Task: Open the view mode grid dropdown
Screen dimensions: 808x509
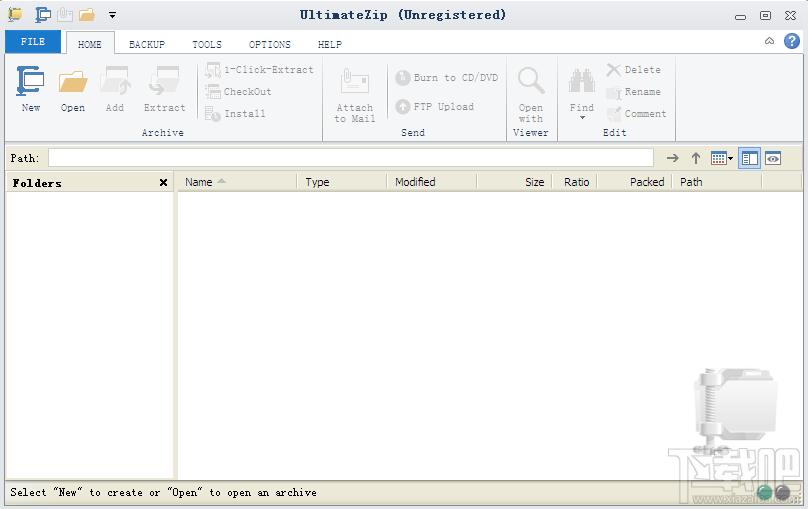Action: (721, 158)
